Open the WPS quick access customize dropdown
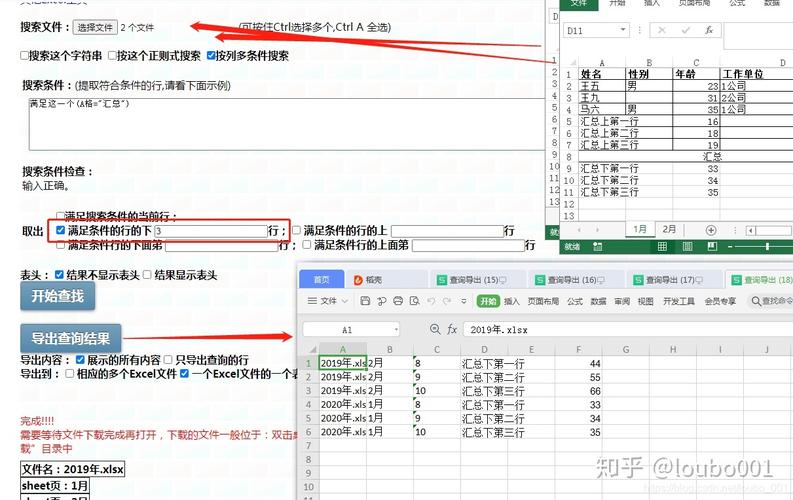The width and height of the screenshot is (793, 500). 464,301
